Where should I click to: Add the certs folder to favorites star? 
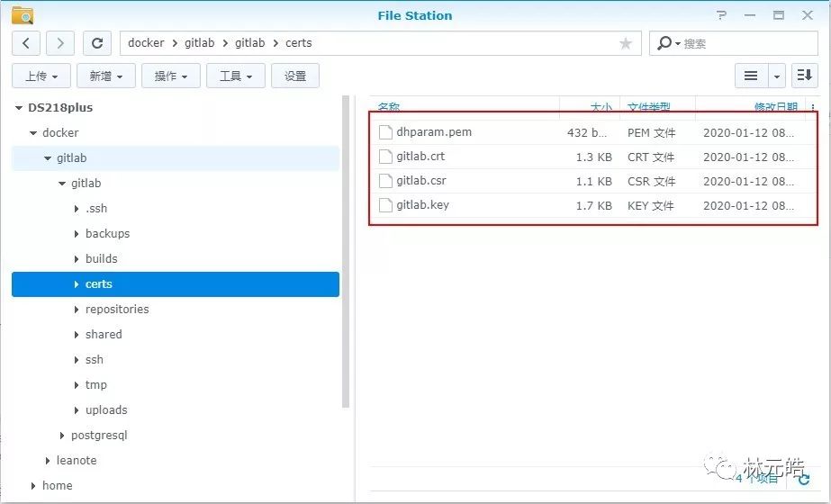(626, 43)
